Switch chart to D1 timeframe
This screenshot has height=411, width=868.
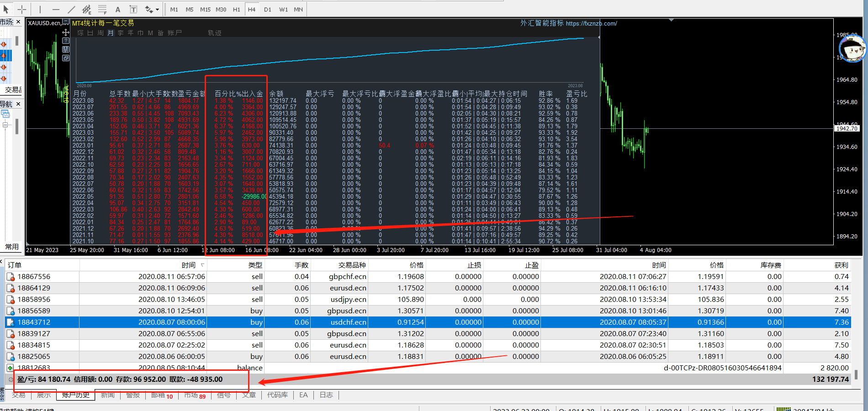pos(268,9)
